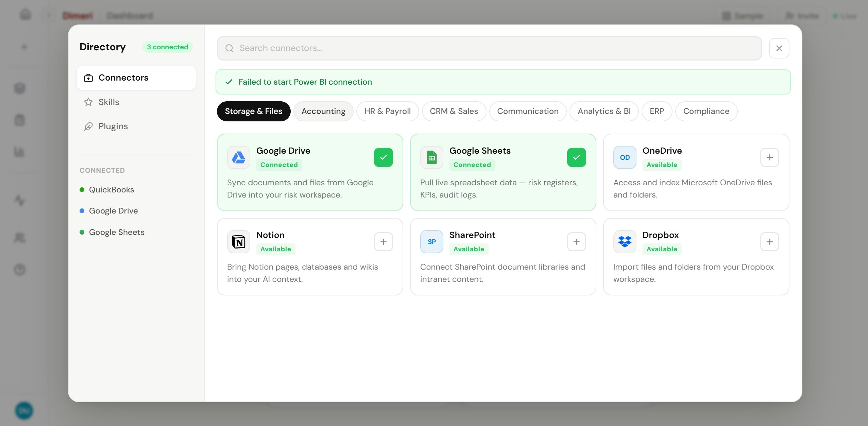Open the Skills section in sidebar
868x426 pixels.
point(108,102)
